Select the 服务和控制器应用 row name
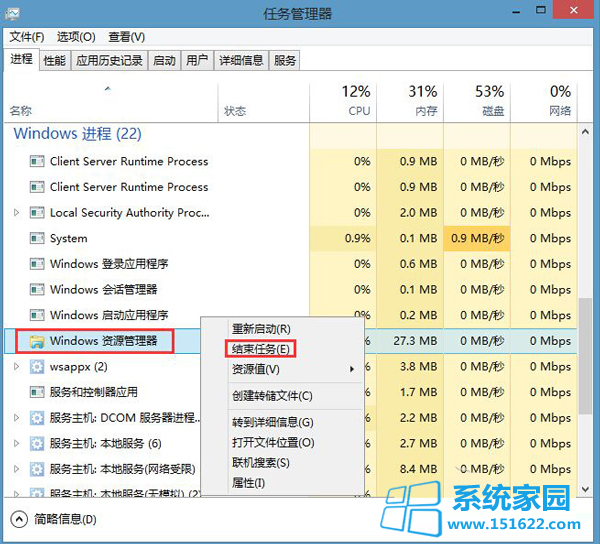The height and width of the screenshot is (544, 600). coord(93,392)
